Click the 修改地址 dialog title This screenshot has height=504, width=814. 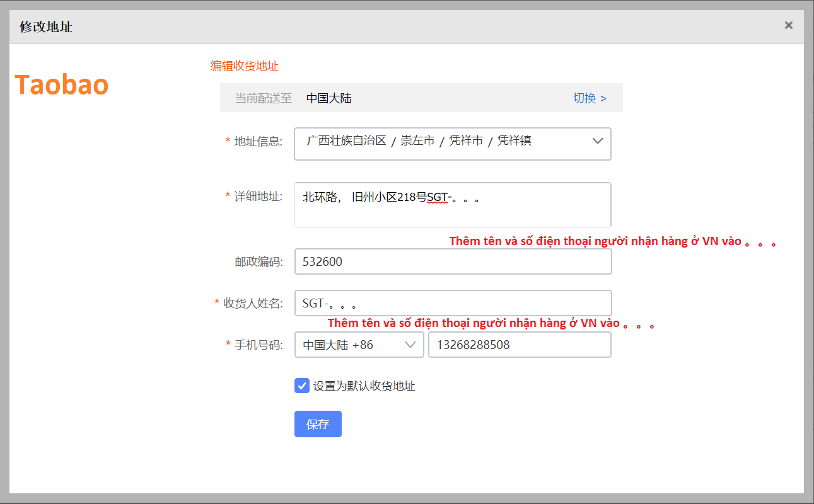point(46,27)
